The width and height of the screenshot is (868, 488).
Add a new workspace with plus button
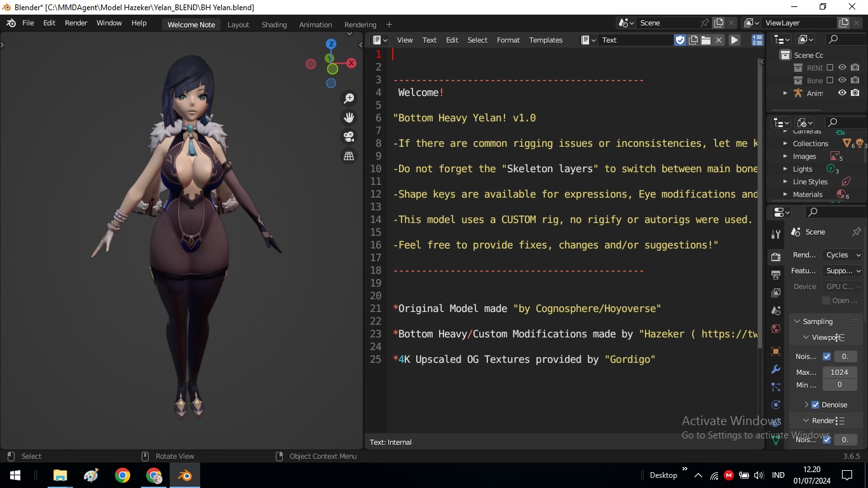tap(389, 25)
